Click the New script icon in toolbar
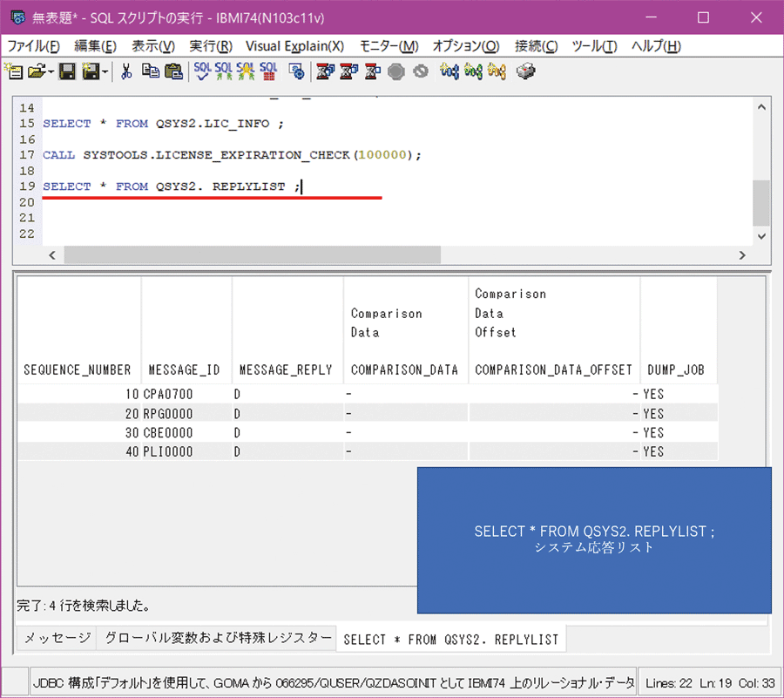This screenshot has height=698, width=784. (x=12, y=71)
